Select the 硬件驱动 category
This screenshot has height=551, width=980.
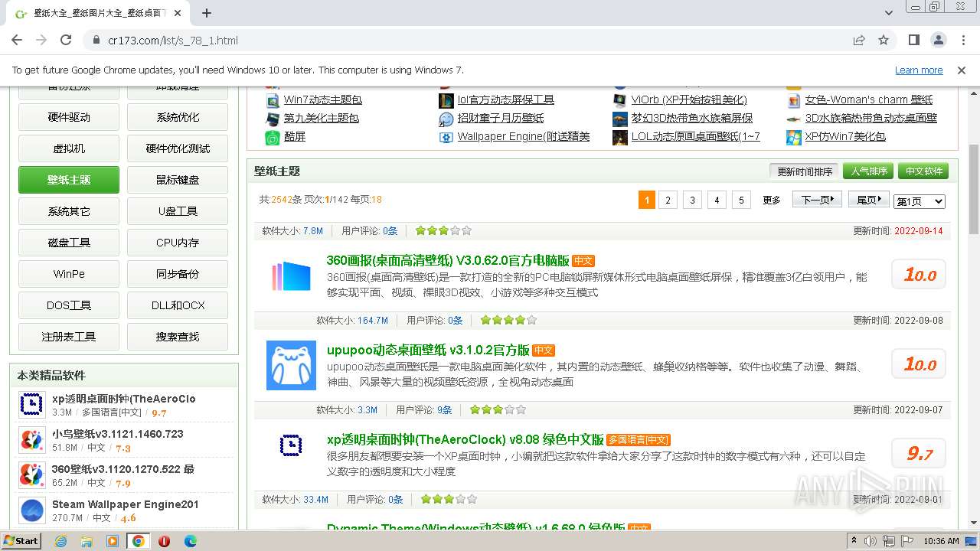coord(69,117)
